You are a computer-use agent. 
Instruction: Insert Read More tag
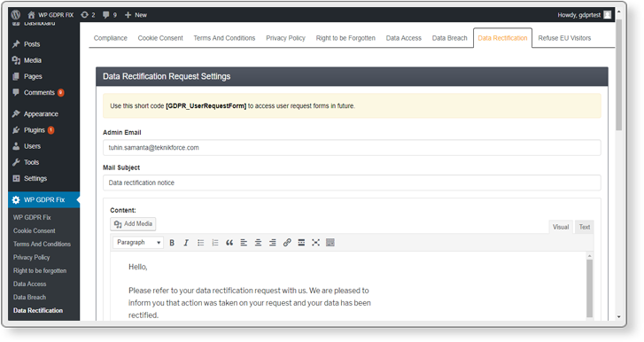301,243
